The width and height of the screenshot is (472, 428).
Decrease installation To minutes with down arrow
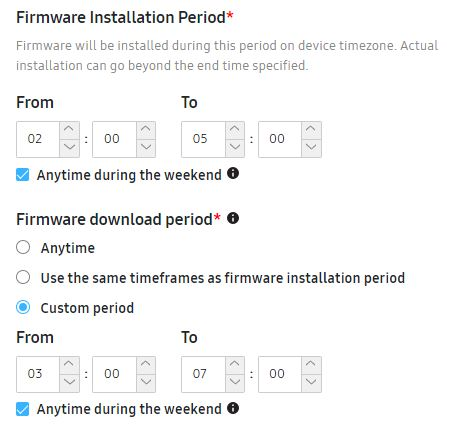311,148
